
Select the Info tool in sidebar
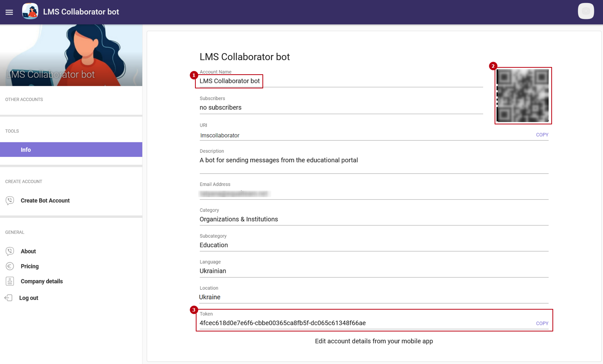(x=71, y=150)
